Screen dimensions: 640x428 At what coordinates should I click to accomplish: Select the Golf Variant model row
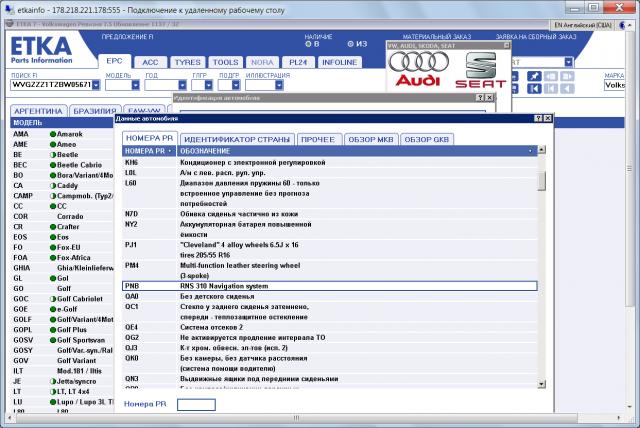62,361
